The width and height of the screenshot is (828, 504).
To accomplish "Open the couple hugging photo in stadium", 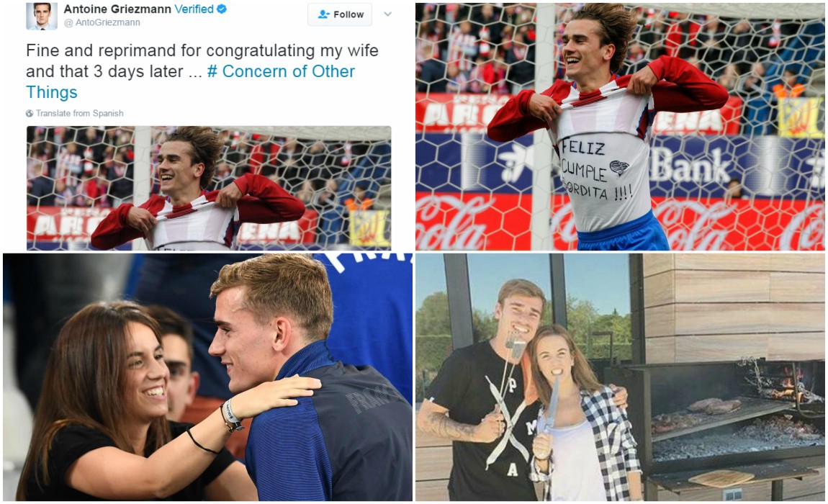I will click(207, 377).
